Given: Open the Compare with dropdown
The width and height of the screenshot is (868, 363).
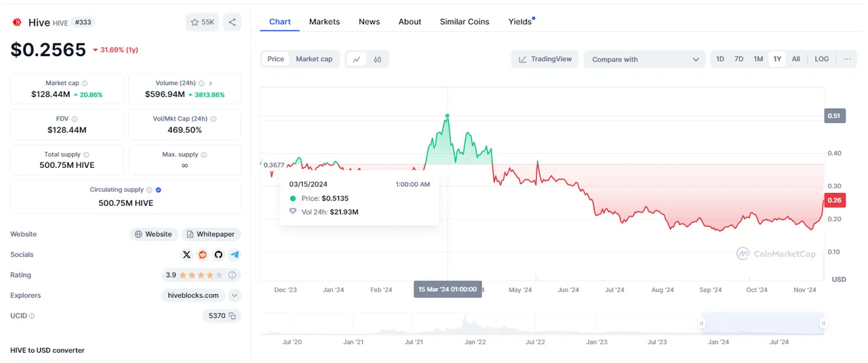Looking at the screenshot, I should (x=644, y=59).
